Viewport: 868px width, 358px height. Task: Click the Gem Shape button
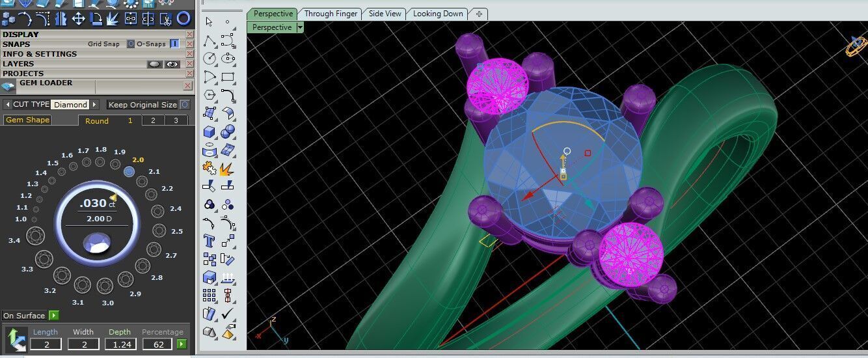(27, 120)
